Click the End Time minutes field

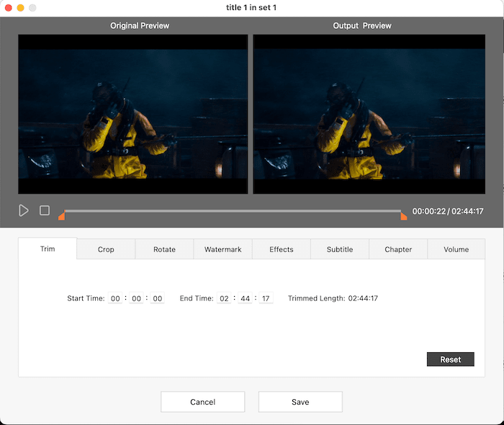click(x=245, y=298)
